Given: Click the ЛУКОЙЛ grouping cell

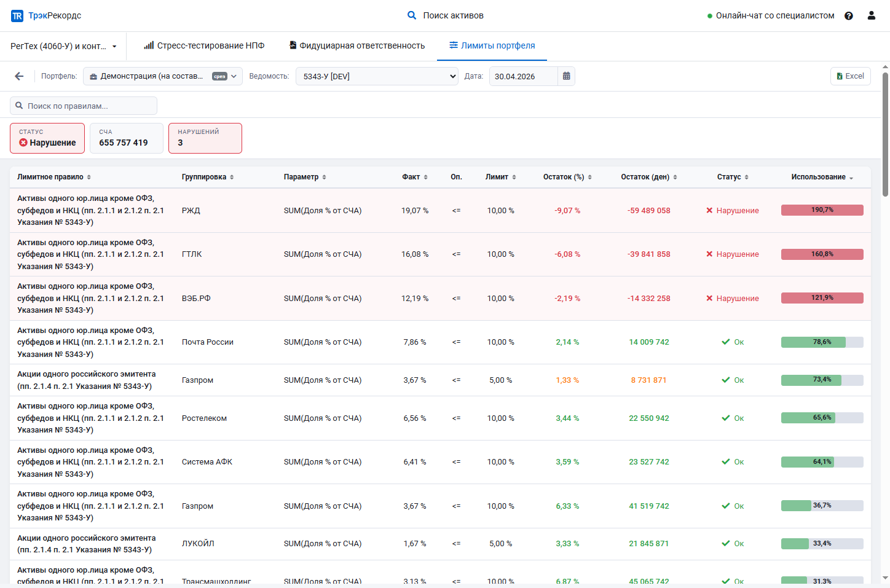Looking at the screenshot, I should pyautogui.click(x=198, y=544).
